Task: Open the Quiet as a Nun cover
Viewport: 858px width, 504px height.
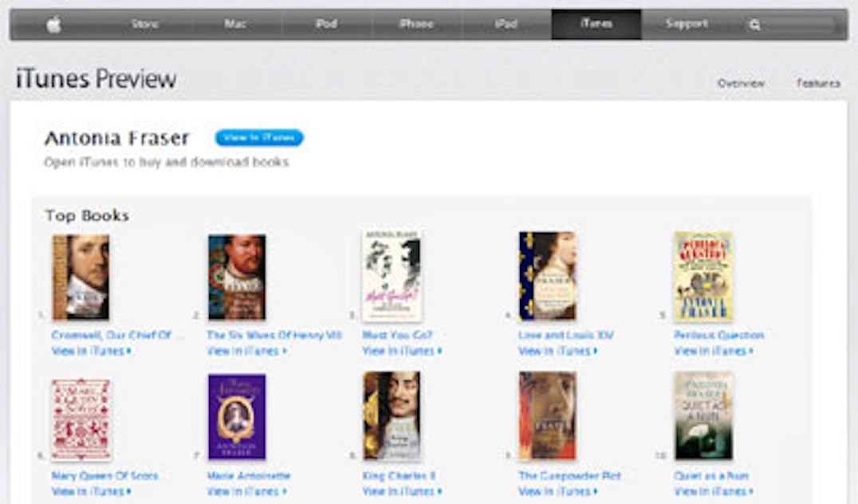Action: coord(703,416)
